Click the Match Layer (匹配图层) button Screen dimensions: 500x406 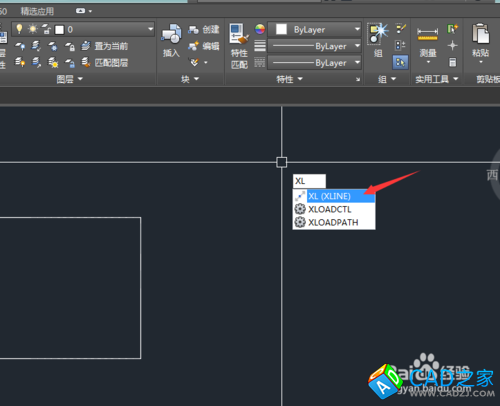(x=105, y=62)
